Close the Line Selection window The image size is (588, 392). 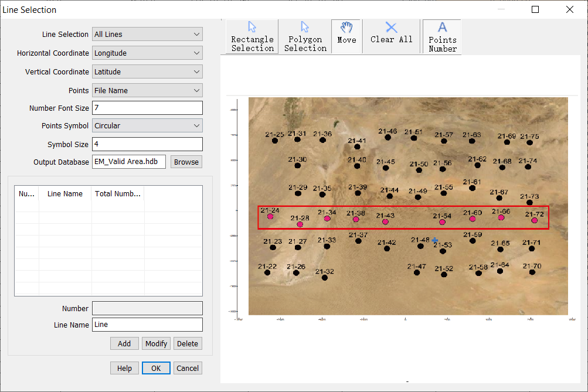[570, 9]
